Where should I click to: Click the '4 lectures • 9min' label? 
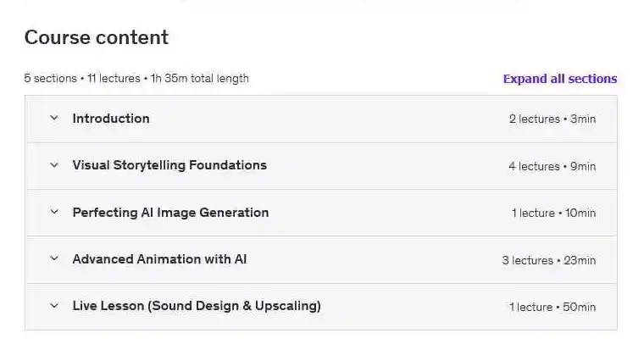[552, 166]
